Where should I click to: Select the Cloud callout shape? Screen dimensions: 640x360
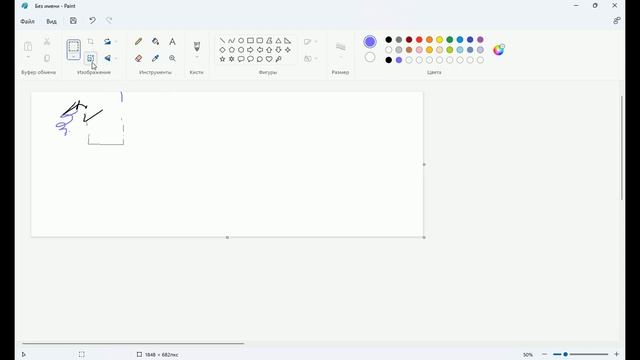pyautogui.click(x=260, y=59)
